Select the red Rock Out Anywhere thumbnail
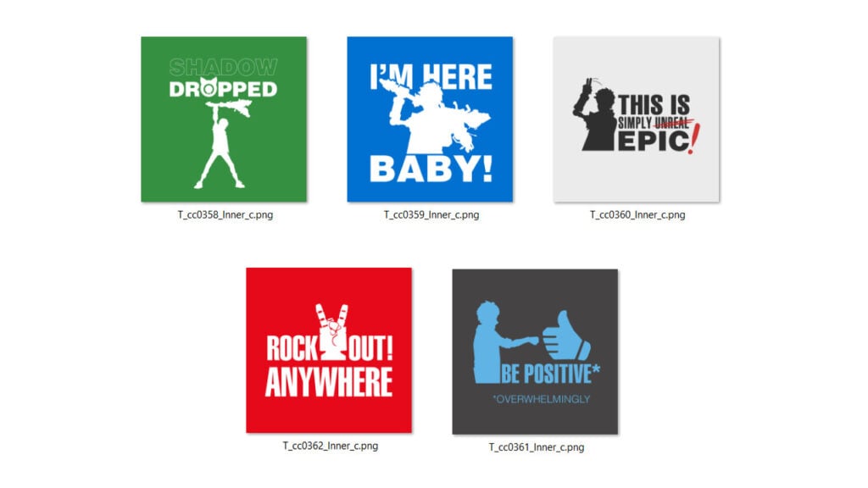 329,350
